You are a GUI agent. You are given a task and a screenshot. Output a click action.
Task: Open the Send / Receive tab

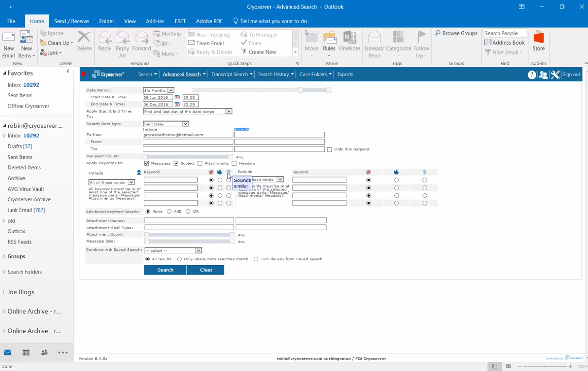point(71,21)
